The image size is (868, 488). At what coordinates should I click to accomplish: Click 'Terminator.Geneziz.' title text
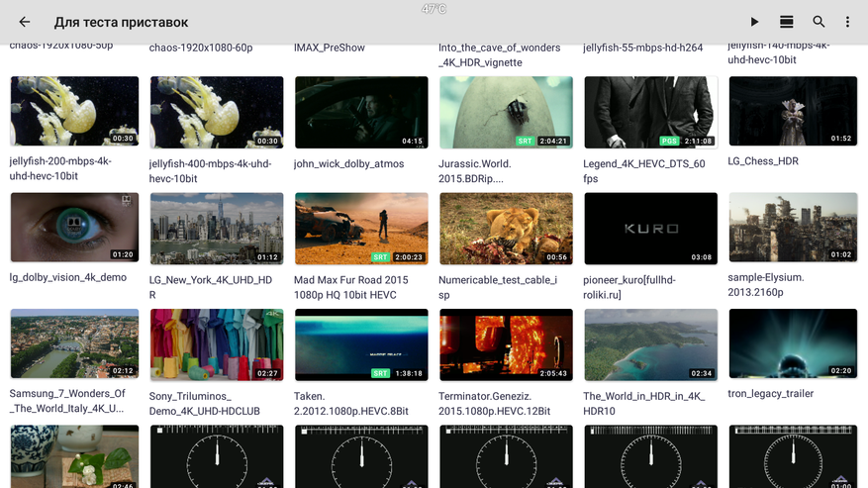click(485, 397)
